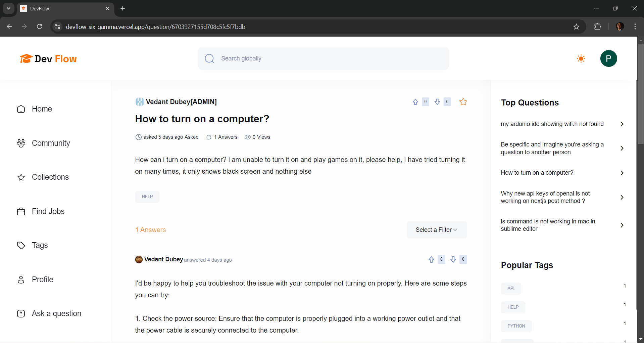644x343 pixels.
Task: Click the address bar URL
Action: point(155,27)
